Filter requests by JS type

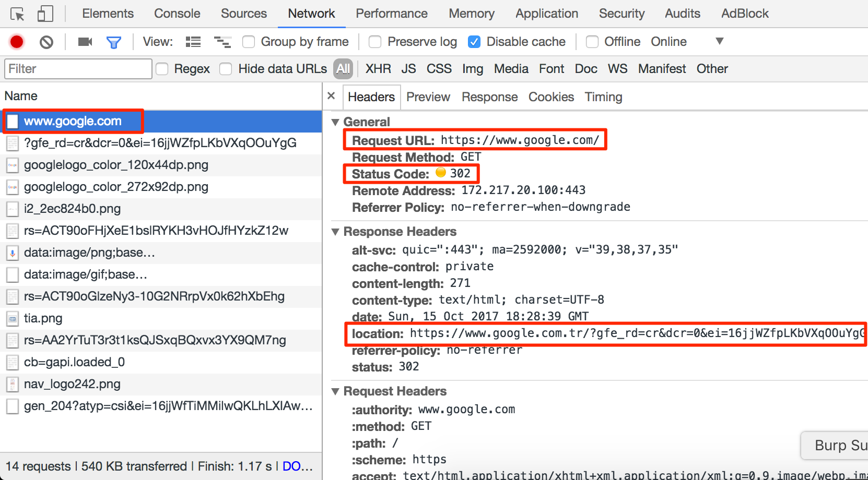408,69
